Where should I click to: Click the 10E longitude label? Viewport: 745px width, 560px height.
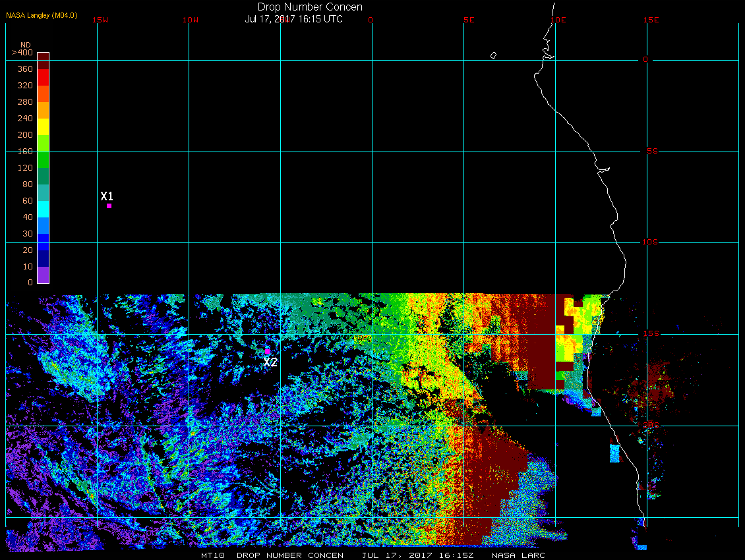pos(558,20)
